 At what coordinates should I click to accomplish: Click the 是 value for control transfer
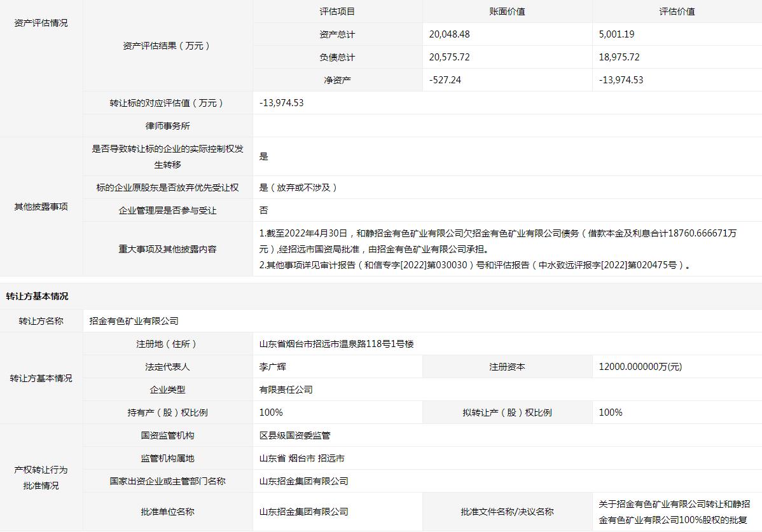263,156
